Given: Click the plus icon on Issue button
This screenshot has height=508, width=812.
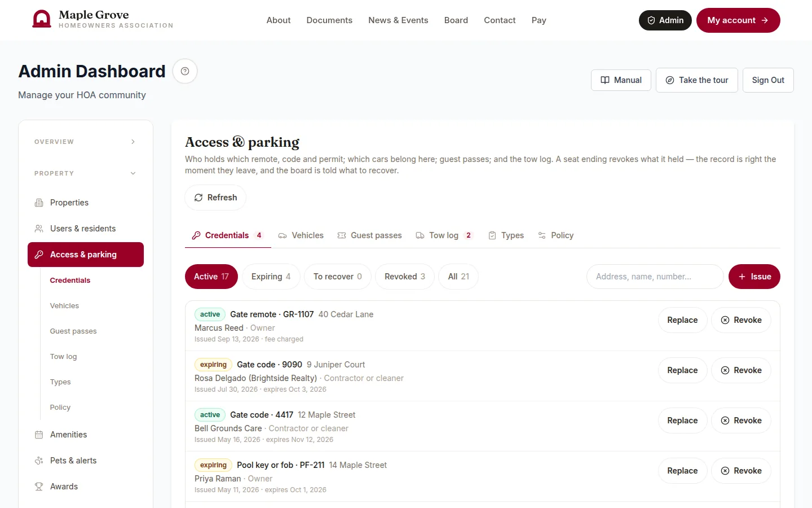Looking at the screenshot, I should 742,277.
